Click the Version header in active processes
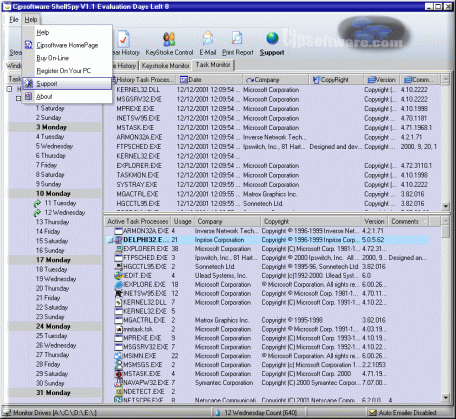This screenshot has width=456, height=419. [374, 221]
